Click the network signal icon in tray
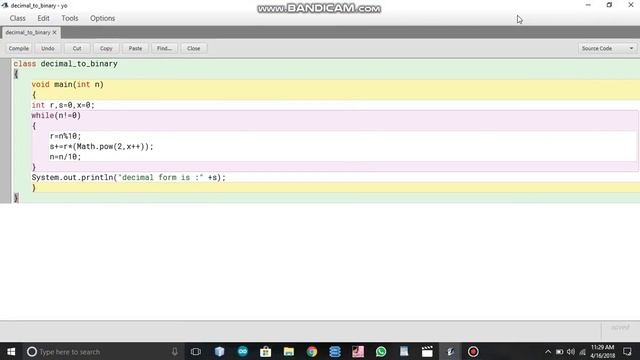This screenshot has height=360, width=640. point(582,351)
